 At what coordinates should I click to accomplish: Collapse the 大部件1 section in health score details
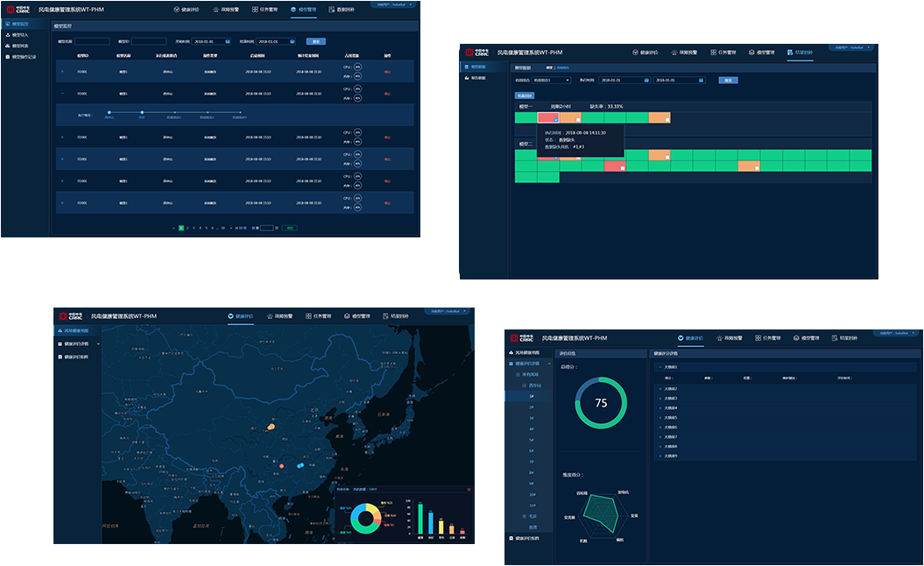point(659,367)
